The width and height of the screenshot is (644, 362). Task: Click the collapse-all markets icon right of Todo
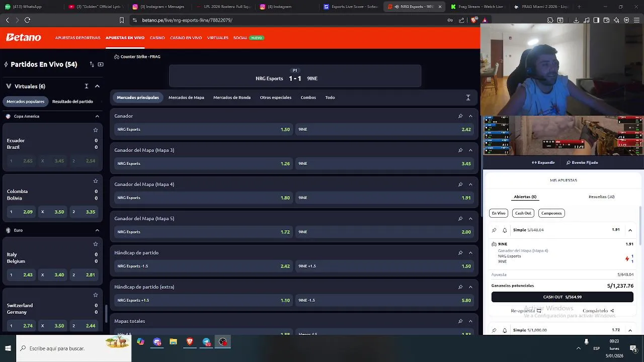click(x=468, y=98)
